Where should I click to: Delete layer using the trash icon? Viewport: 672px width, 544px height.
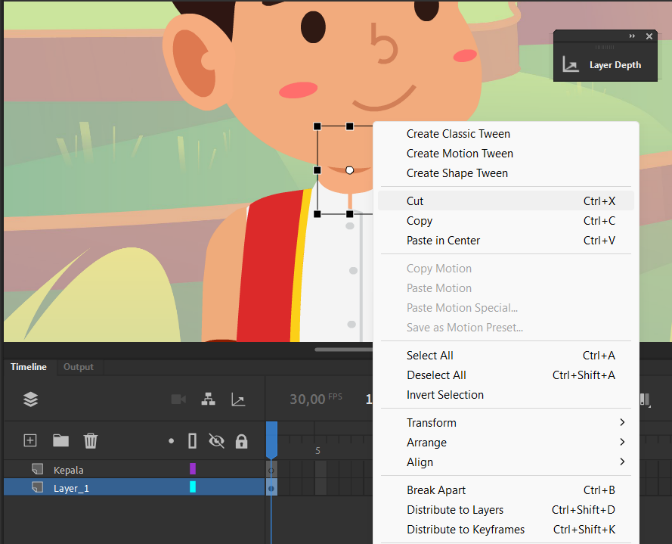pos(90,440)
